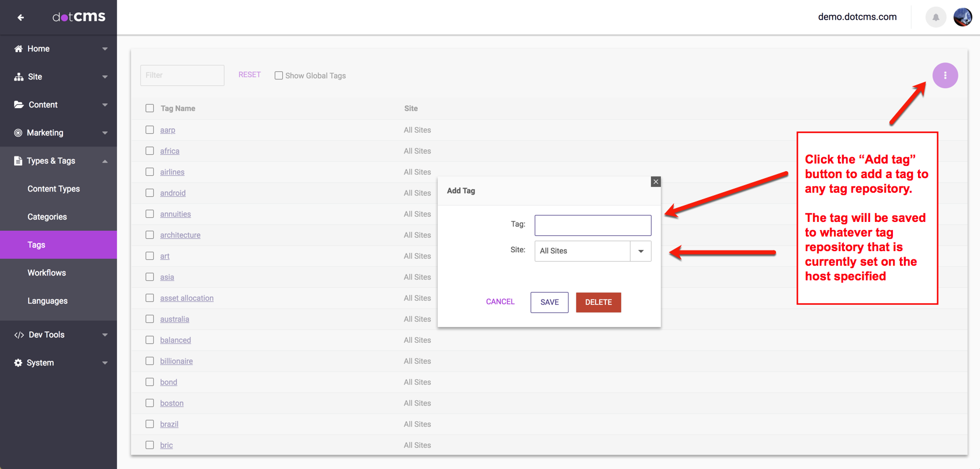Open the notifications bell
Screen dimensions: 980x469
936,18
